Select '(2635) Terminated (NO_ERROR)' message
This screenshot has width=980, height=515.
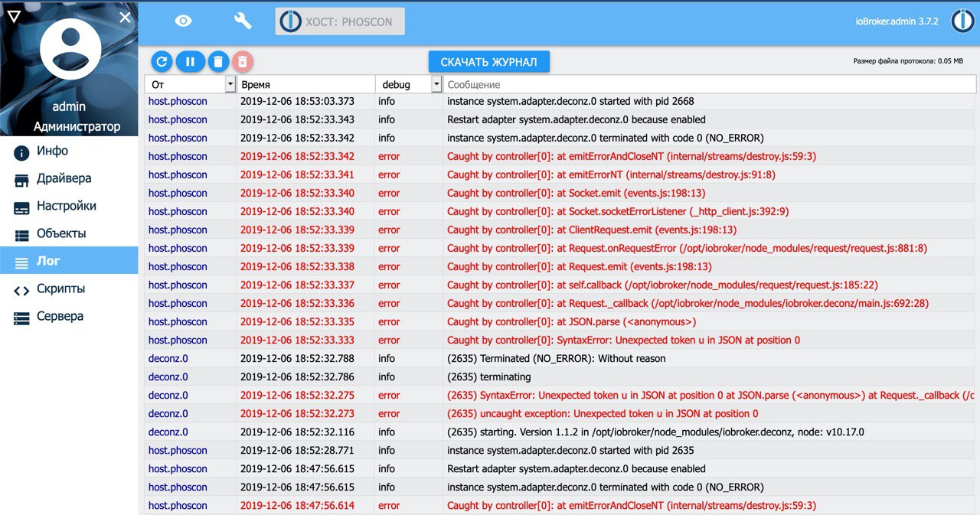557,358
